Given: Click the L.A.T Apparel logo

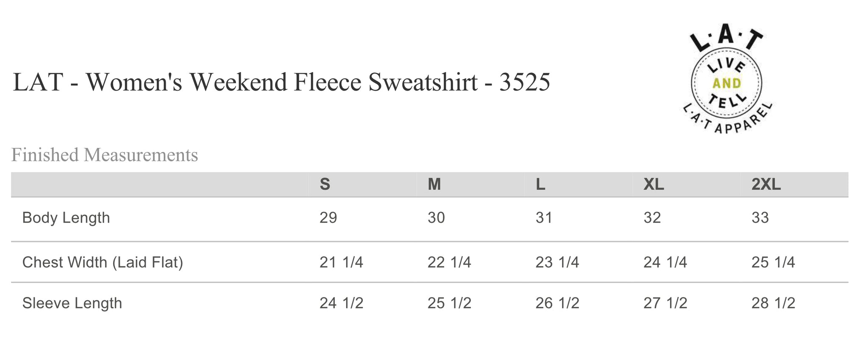Looking at the screenshot, I should 726,82.
